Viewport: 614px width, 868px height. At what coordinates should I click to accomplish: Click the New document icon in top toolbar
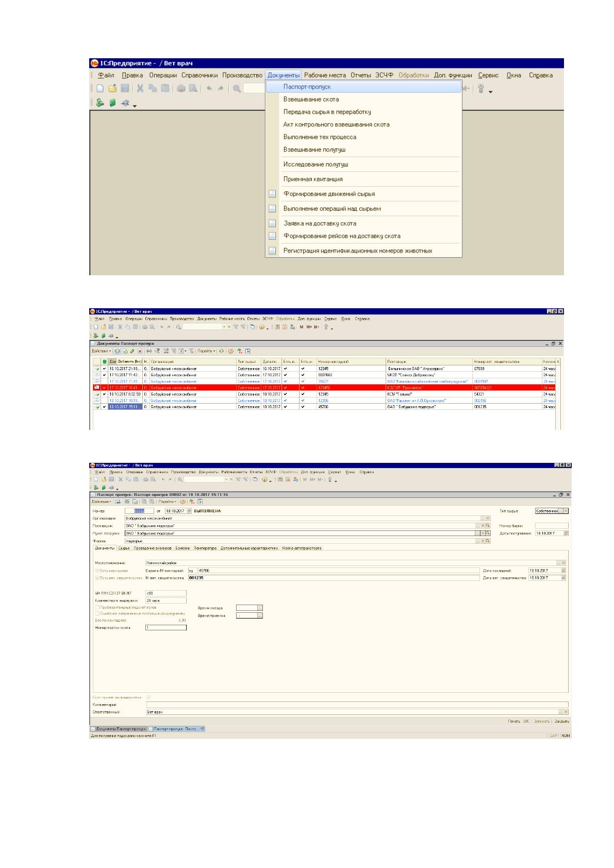pos(101,89)
